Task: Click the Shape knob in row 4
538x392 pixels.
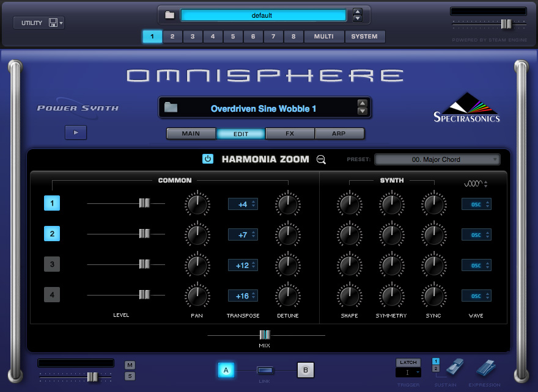Action: click(349, 296)
